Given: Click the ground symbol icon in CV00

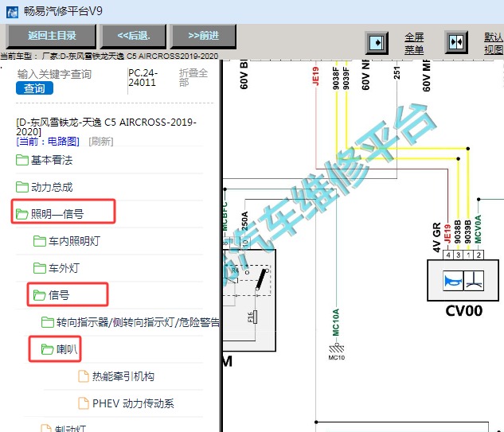Looking at the screenshot, I should (x=474, y=281).
